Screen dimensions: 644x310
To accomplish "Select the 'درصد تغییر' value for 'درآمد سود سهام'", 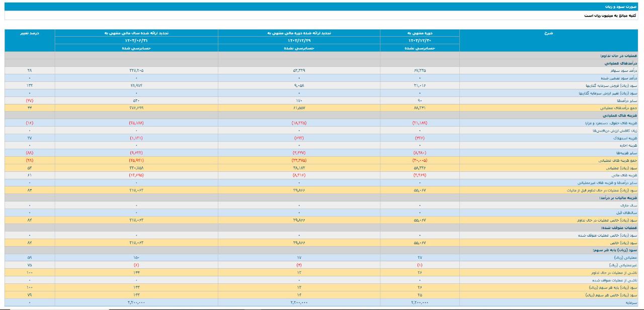I will pyautogui.click(x=29, y=71).
